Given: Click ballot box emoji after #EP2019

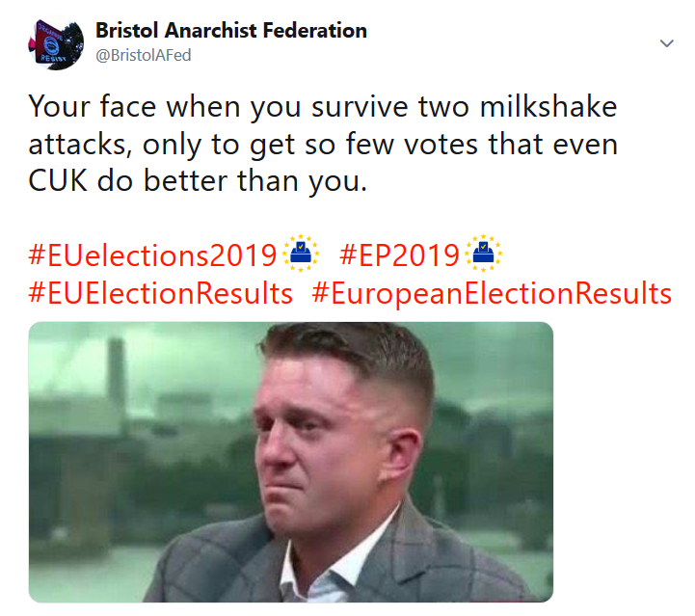Looking at the screenshot, I should tap(483, 253).
